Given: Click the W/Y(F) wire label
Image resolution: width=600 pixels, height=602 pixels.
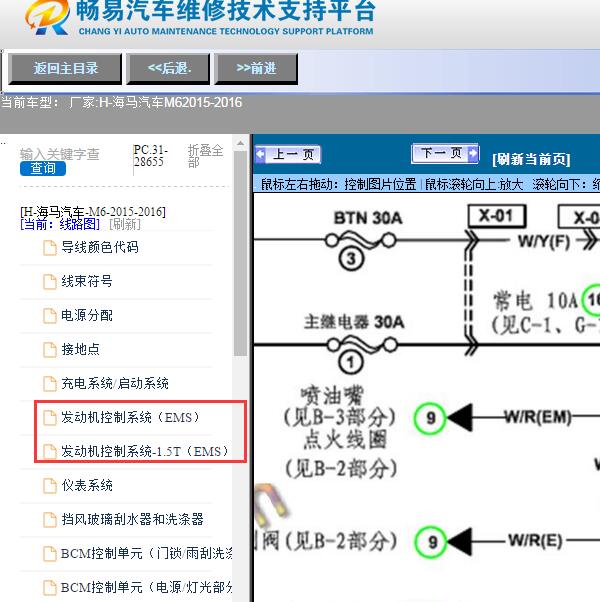Looking at the screenshot, I should click(544, 242).
